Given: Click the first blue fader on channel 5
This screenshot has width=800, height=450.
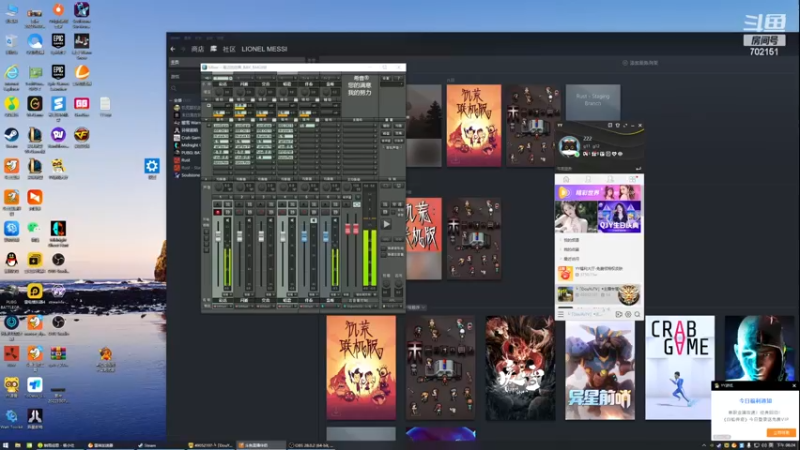Looking at the screenshot, I should coord(304,237).
